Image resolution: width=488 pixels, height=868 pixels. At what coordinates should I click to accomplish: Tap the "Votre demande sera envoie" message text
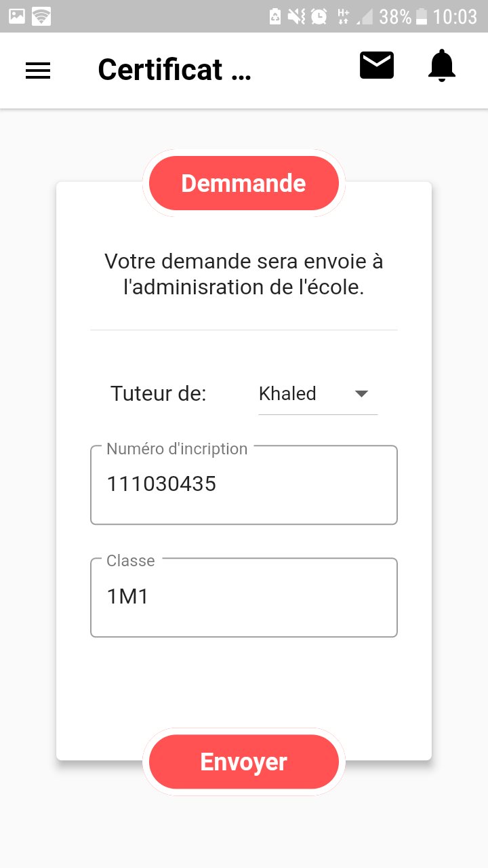[x=244, y=274]
